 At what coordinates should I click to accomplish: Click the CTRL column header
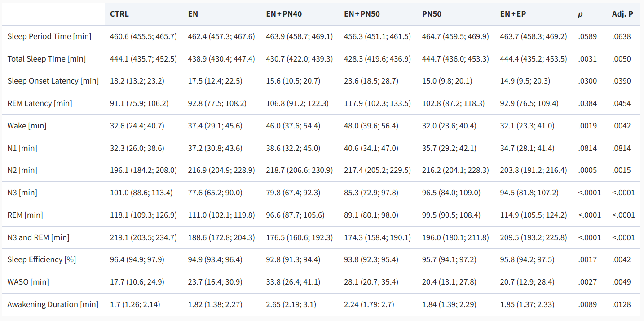click(x=119, y=14)
